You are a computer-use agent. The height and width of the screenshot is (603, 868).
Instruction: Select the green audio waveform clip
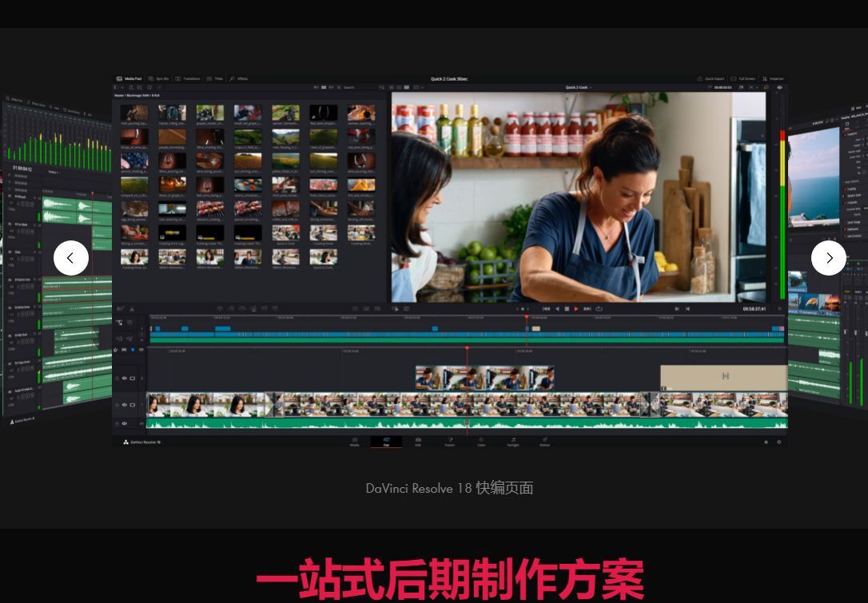coord(467,424)
